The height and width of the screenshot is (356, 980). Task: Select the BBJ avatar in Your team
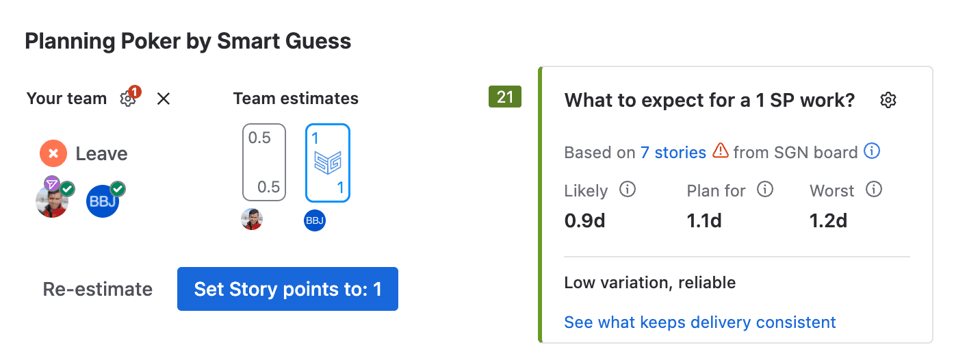103,201
